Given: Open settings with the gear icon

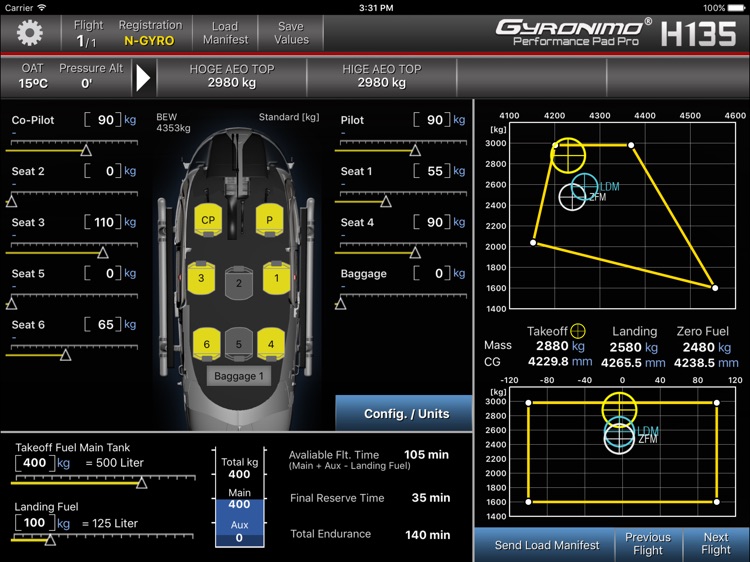Looking at the screenshot, I should 30,33.
